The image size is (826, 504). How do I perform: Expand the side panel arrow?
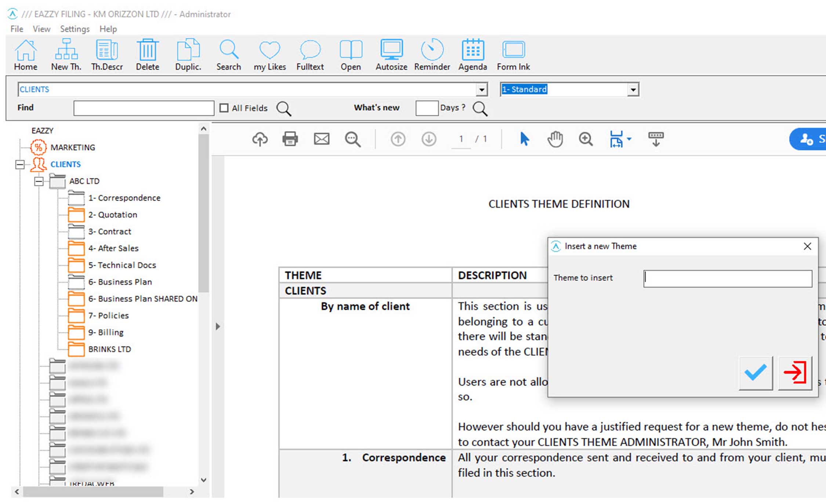(218, 326)
